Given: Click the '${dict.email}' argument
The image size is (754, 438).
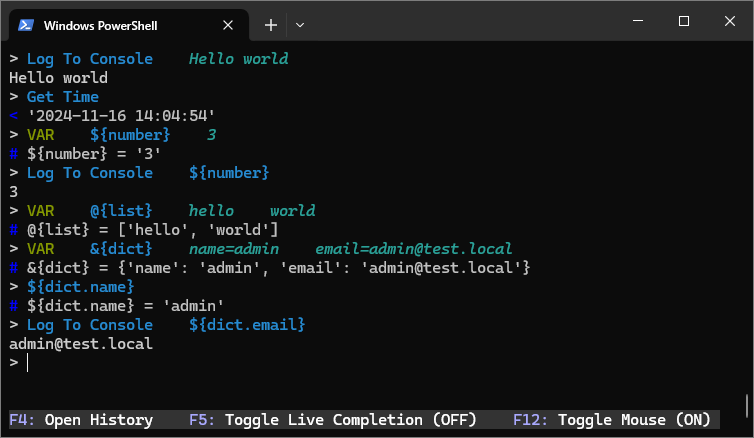Looking at the screenshot, I should pyautogui.click(x=247, y=325).
